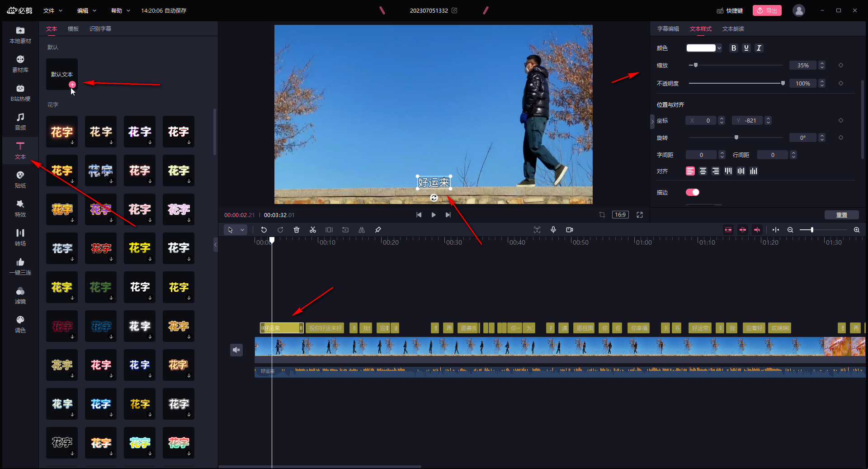
Task: Open the 转场 transitions panel in sidebar
Action: (x=20, y=237)
